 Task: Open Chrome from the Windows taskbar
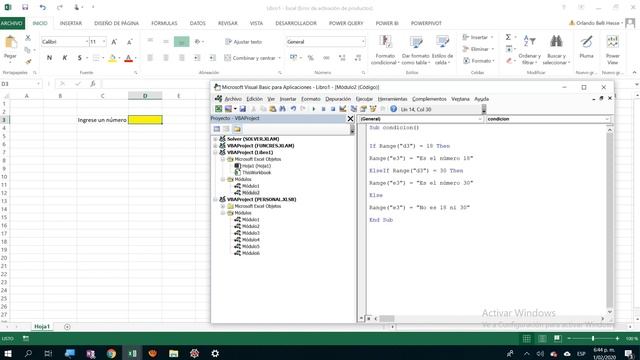[111, 353]
